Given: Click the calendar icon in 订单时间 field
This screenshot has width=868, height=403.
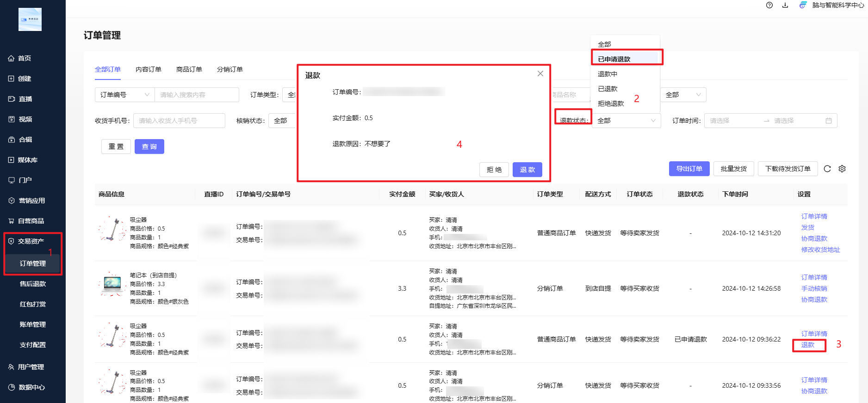Looking at the screenshot, I should pyautogui.click(x=829, y=121).
